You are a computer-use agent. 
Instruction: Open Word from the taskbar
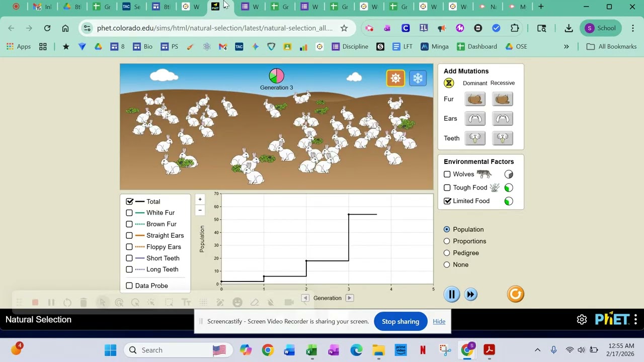(289, 350)
